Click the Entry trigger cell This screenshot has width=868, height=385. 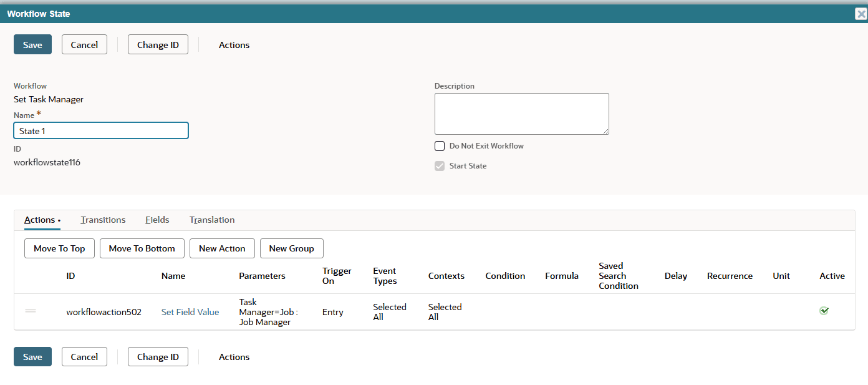pos(333,312)
